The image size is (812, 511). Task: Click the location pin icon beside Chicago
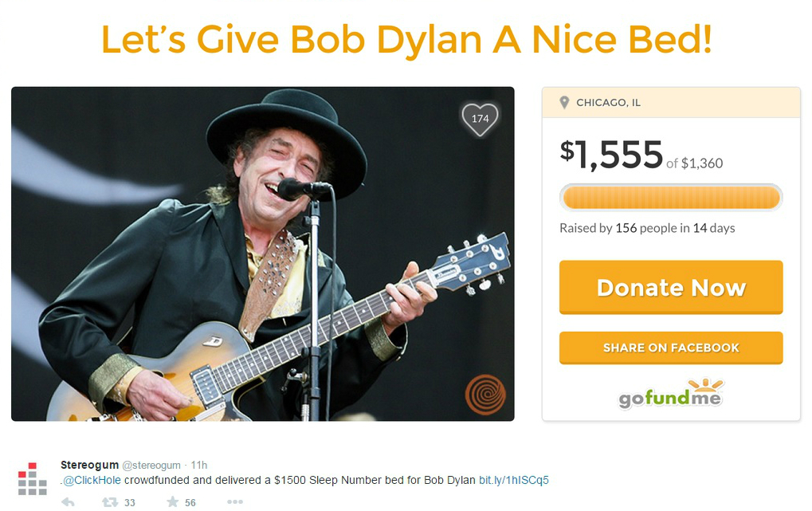tap(564, 103)
